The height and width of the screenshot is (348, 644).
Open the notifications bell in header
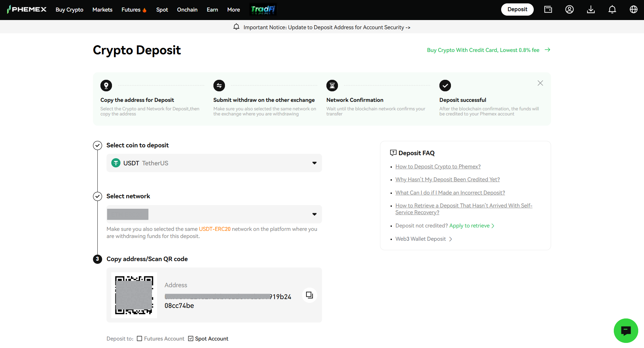612,10
